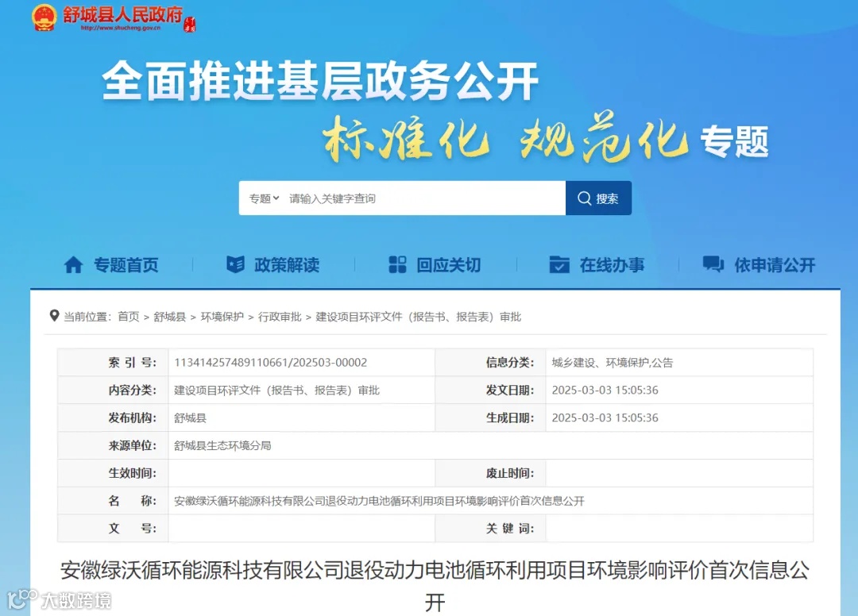Click the 来源单位 label cell

[x=113, y=445]
